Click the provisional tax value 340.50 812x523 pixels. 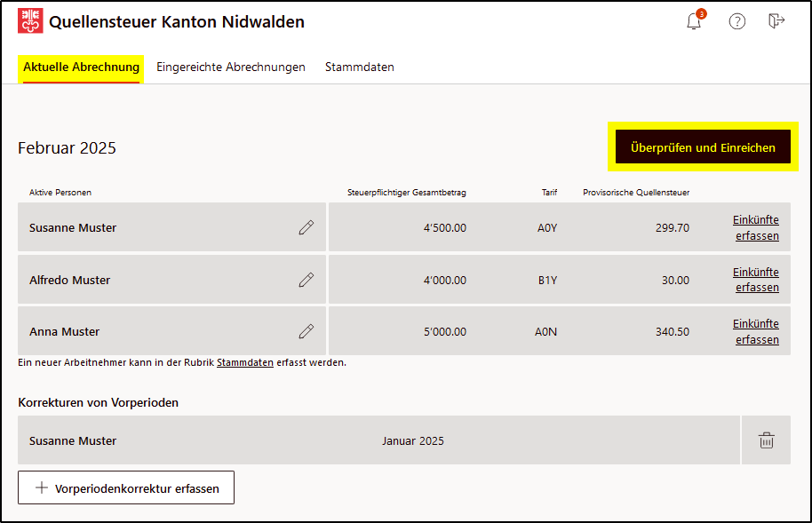click(x=673, y=332)
